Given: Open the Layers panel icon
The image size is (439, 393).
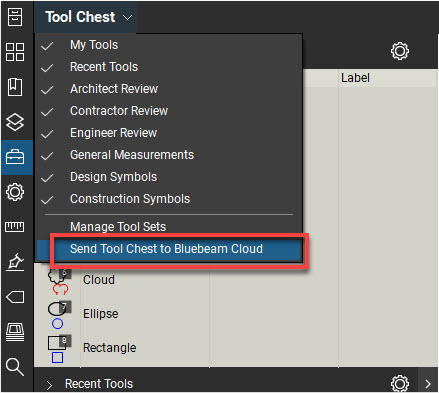Looking at the screenshot, I should pyautogui.click(x=15, y=122).
